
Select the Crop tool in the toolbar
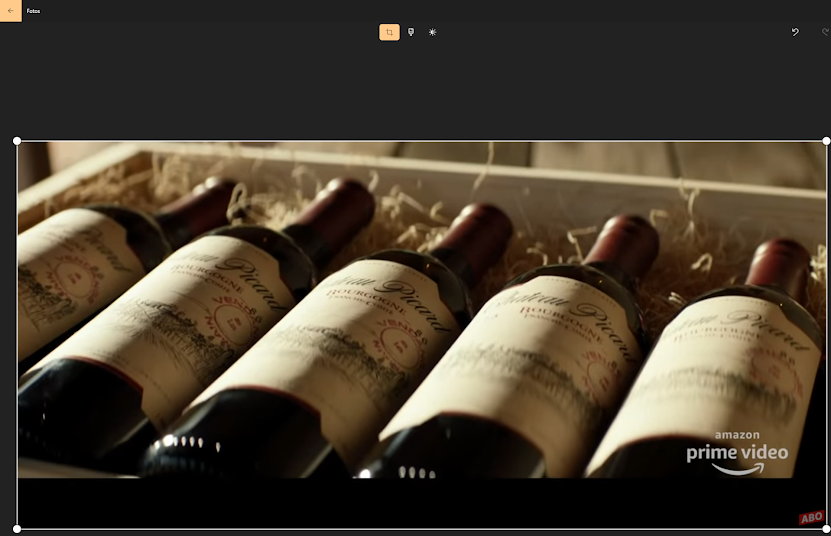389,32
